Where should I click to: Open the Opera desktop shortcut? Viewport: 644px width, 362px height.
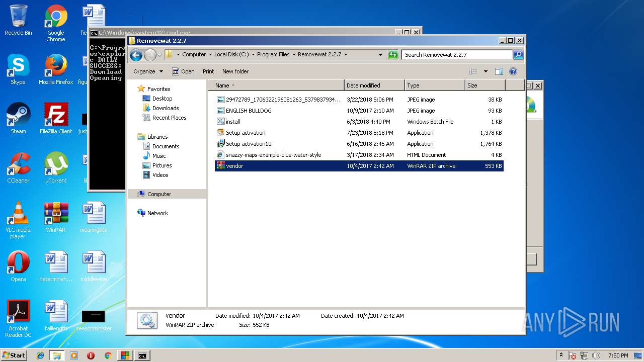point(18,267)
